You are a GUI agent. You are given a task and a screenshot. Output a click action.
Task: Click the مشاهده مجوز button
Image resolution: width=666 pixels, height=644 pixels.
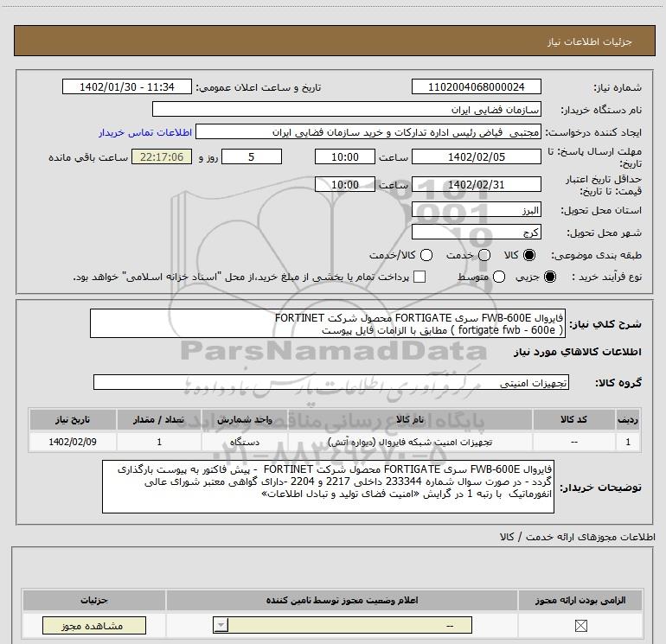tap(94, 626)
